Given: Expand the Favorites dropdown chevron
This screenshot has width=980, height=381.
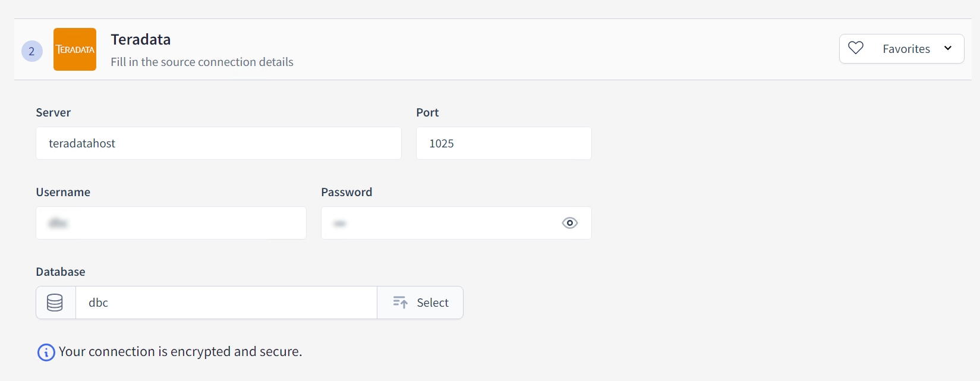Looking at the screenshot, I should click(x=948, y=48).
